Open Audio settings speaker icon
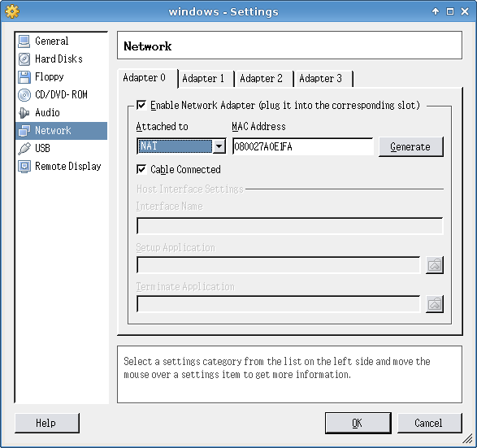 24,113
